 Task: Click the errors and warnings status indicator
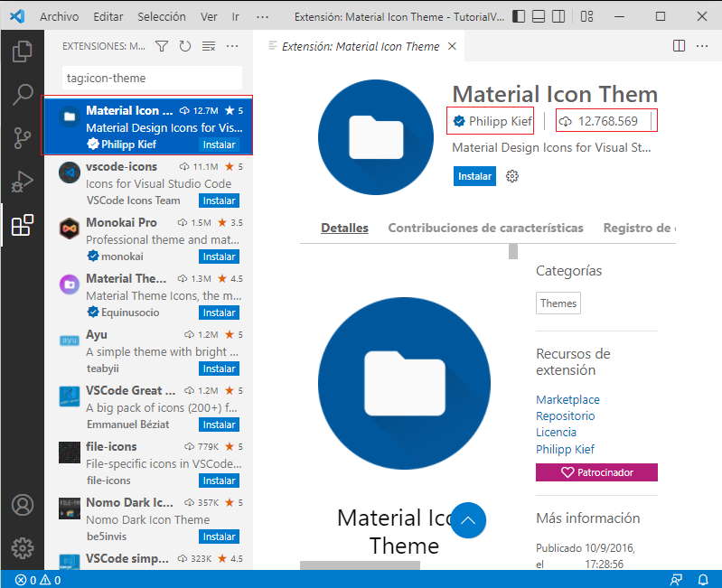[38, 580]
